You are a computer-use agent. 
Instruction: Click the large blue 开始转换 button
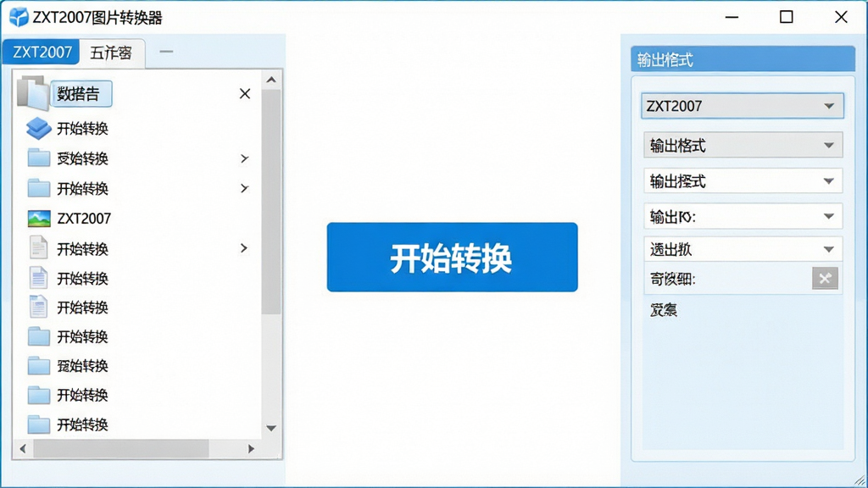point(453,258)
